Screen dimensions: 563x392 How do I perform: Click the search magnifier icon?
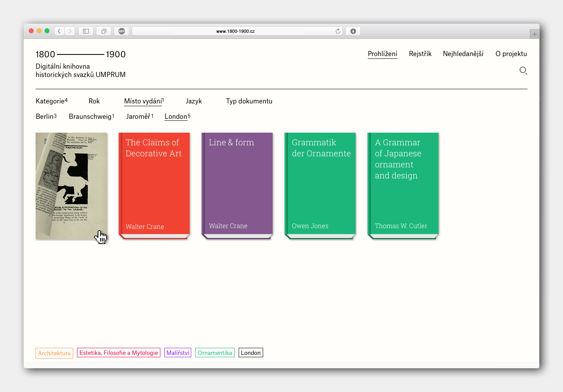tap(523, 71)
